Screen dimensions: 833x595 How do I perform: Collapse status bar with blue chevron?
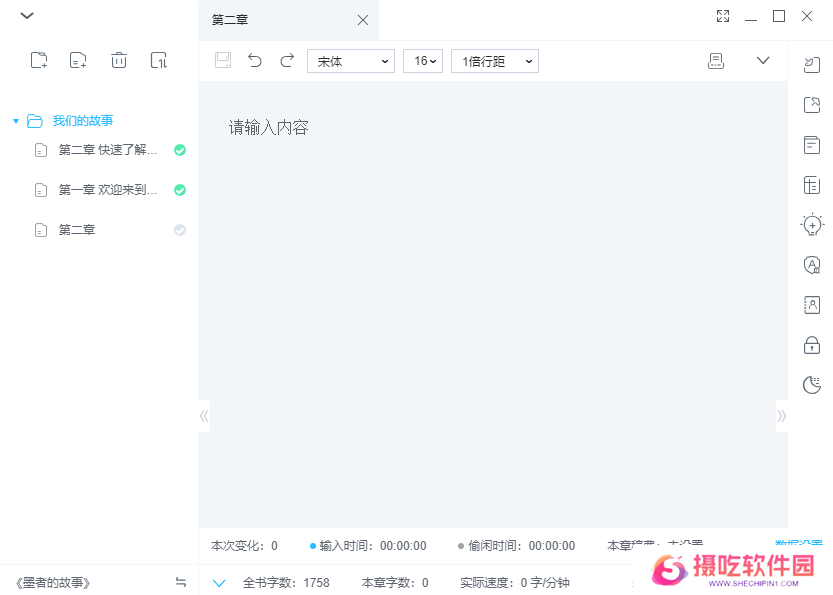[x=219, y=583]
